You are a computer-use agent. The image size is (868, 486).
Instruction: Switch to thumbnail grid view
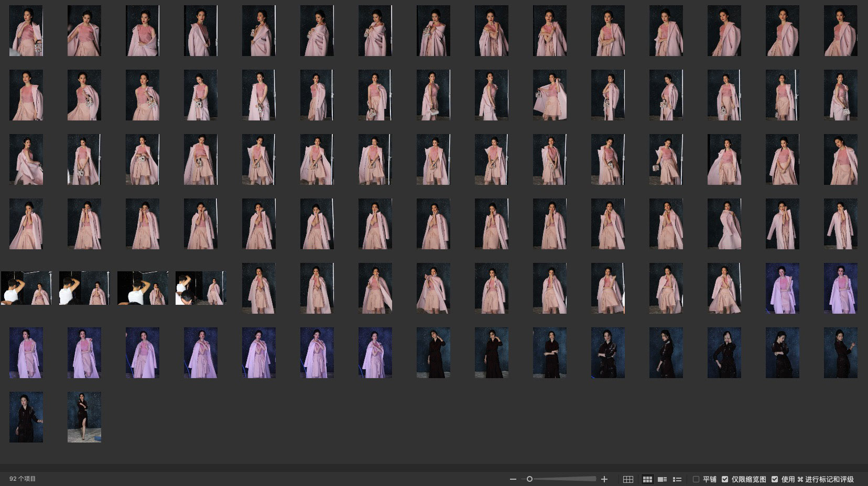pyautogui.click(x=647, y=479)
